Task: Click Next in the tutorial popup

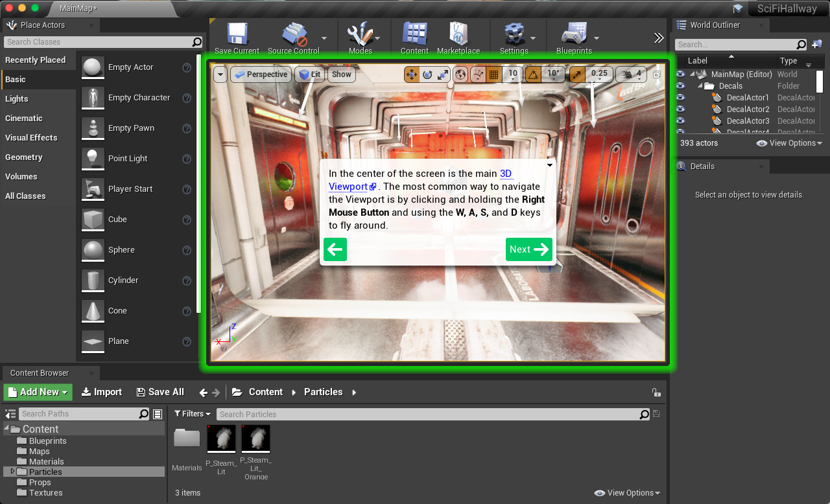Action: pos(528,249)
